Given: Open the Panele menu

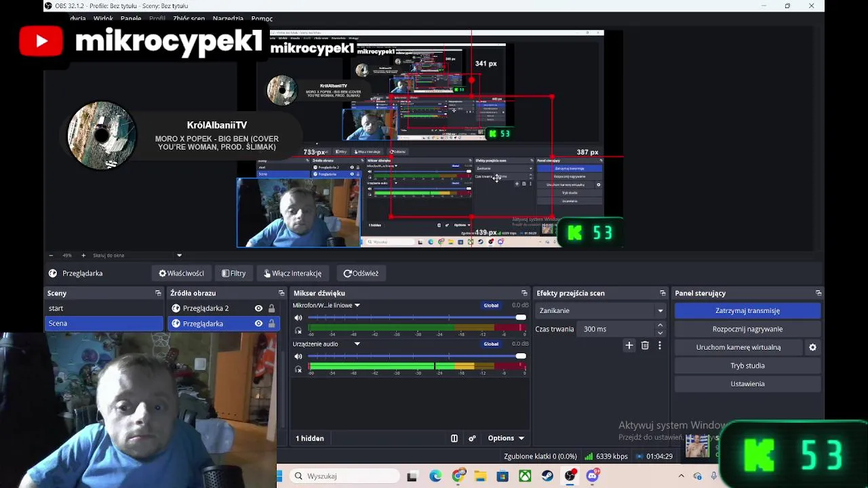Looking at the screenshot, I should [x=131, y=19].
